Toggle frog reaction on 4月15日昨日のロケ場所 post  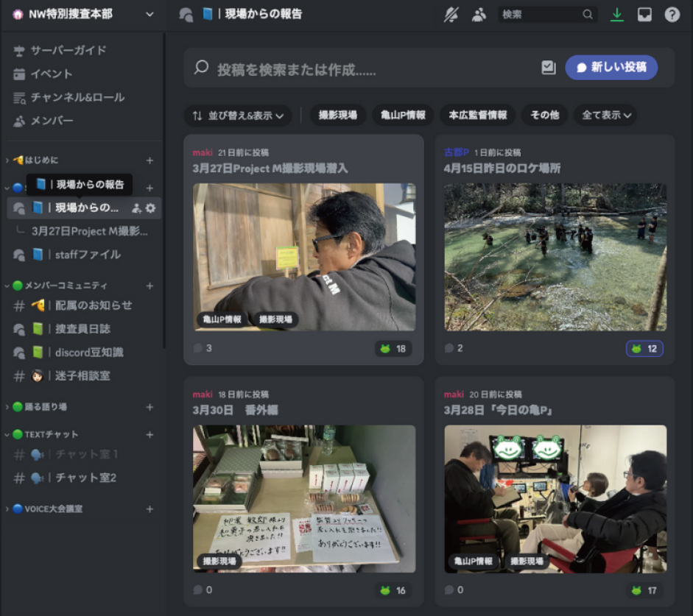pyautogui.click(x=644, y=348)
